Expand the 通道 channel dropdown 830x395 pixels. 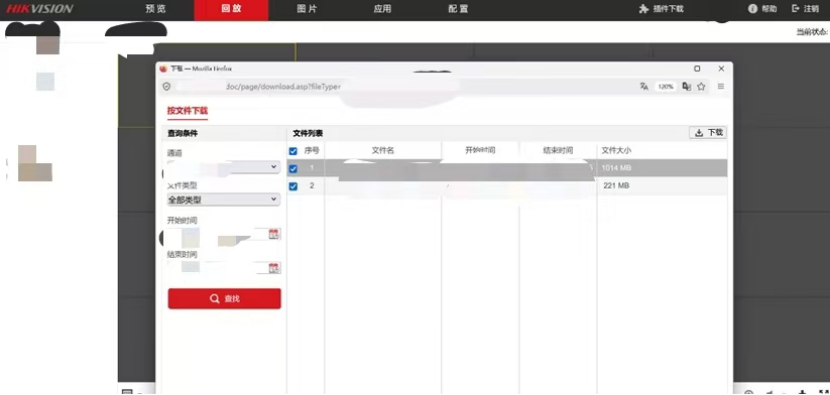224,167
